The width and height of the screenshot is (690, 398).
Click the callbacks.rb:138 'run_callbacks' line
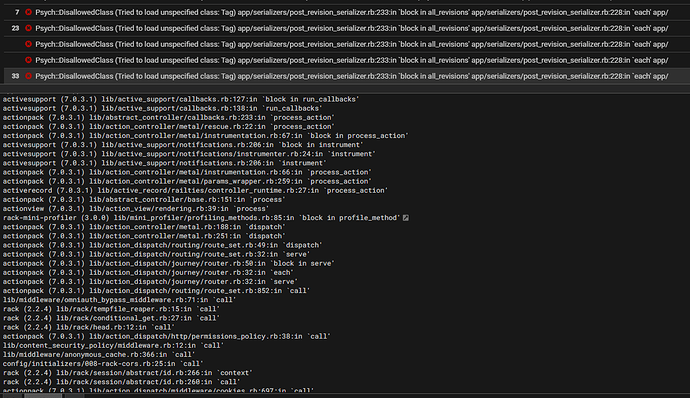pos(162,108)
